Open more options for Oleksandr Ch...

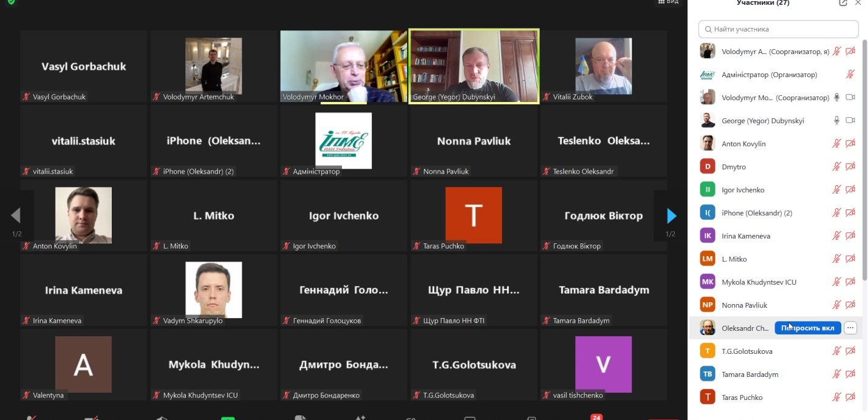pyautogui.click(x=850, y=328)
